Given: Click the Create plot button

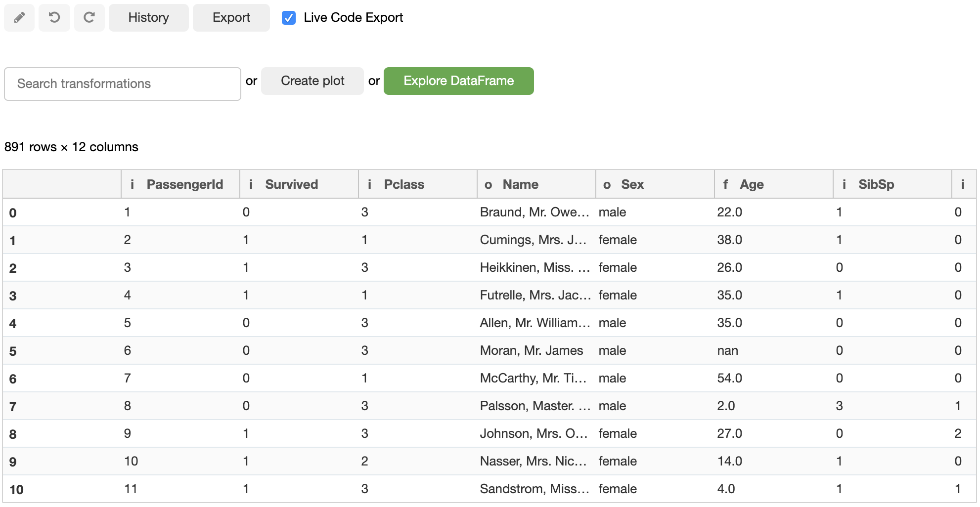Looking at the screenshot, I should tap(312, 81).
